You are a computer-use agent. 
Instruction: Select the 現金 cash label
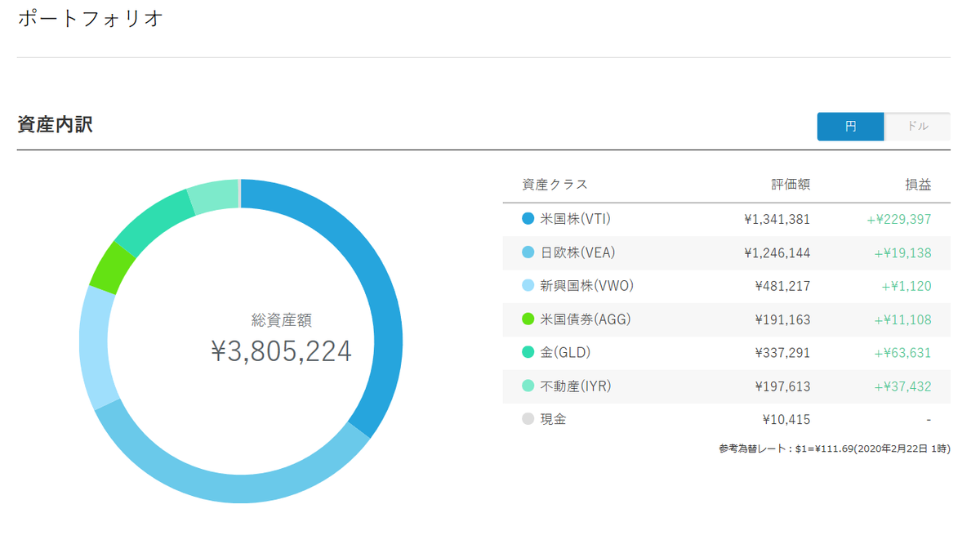pos(554,419)
